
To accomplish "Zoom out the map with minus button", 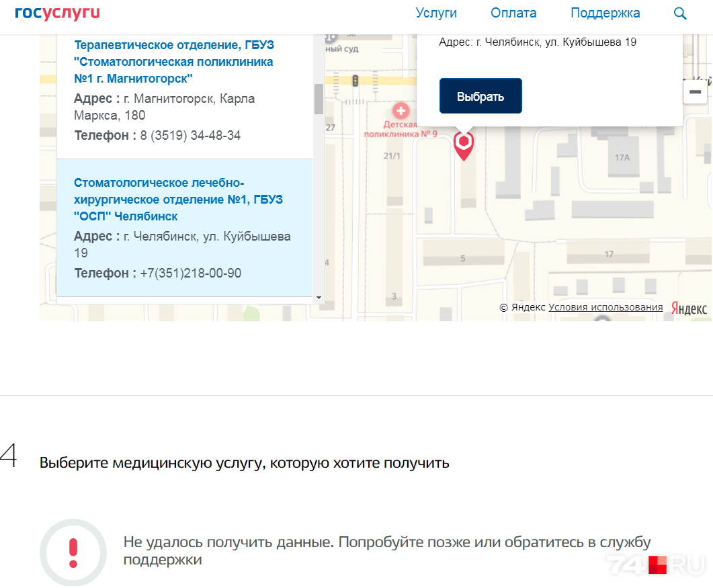I will (695, 92).
